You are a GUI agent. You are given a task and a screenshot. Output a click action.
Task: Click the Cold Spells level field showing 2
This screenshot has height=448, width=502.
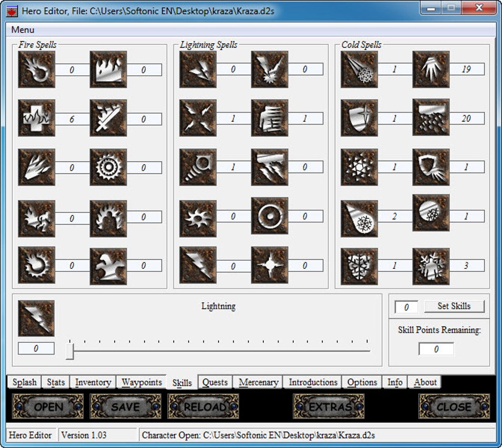(x=395, y=216)
